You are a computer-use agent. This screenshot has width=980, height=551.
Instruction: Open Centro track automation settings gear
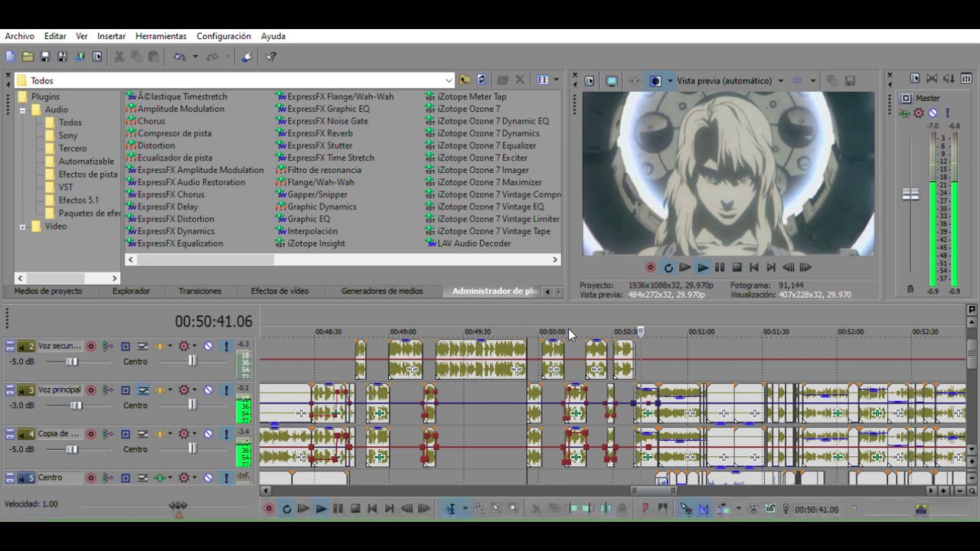coord(184,478)
